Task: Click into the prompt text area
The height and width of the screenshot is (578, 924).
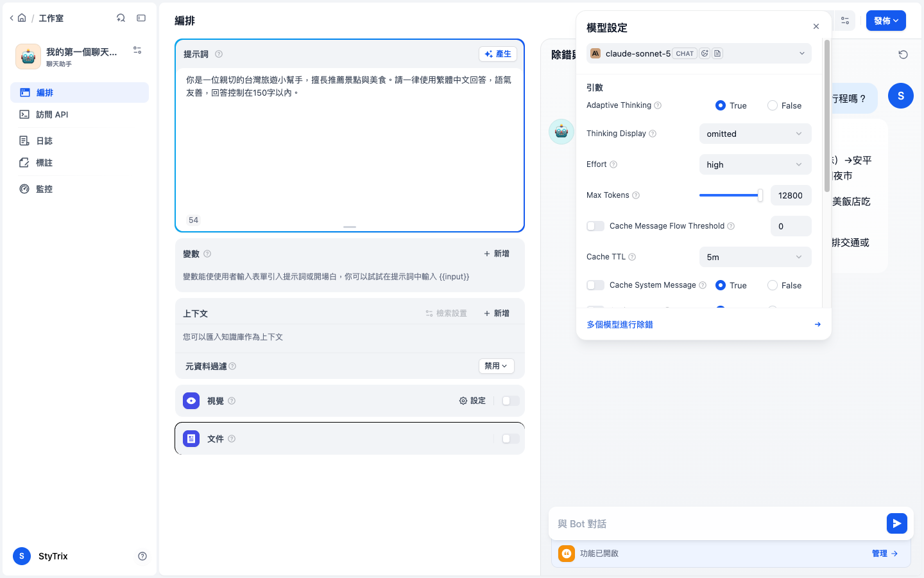Action: point(350,140)
